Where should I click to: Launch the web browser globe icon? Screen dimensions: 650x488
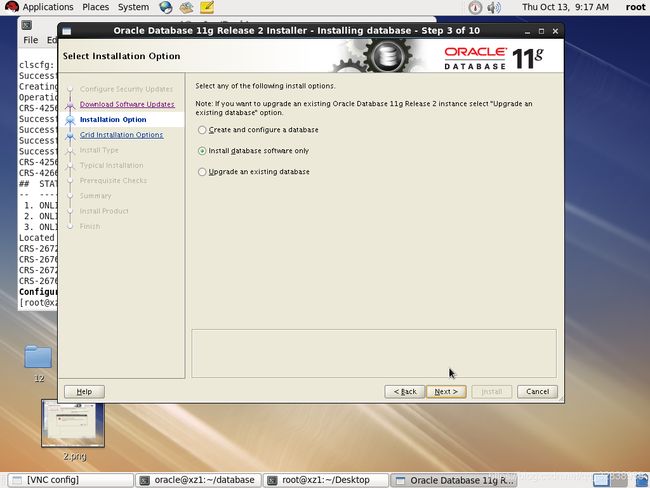tap(166, 7)
